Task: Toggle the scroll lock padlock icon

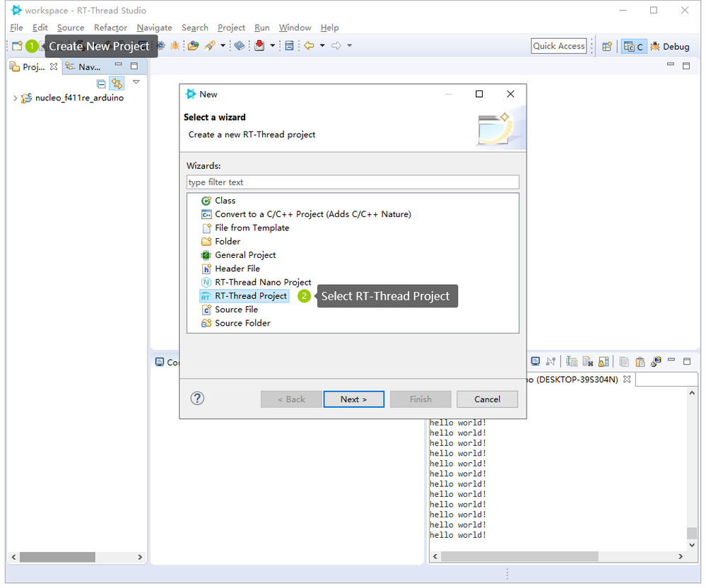Action: point(604,362)
